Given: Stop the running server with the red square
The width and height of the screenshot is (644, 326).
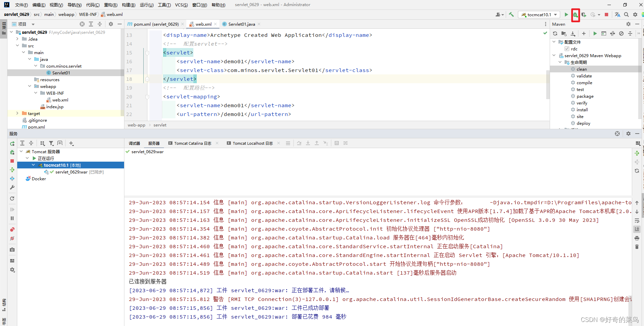Looking at the screenshot, I should click(607, 15).
